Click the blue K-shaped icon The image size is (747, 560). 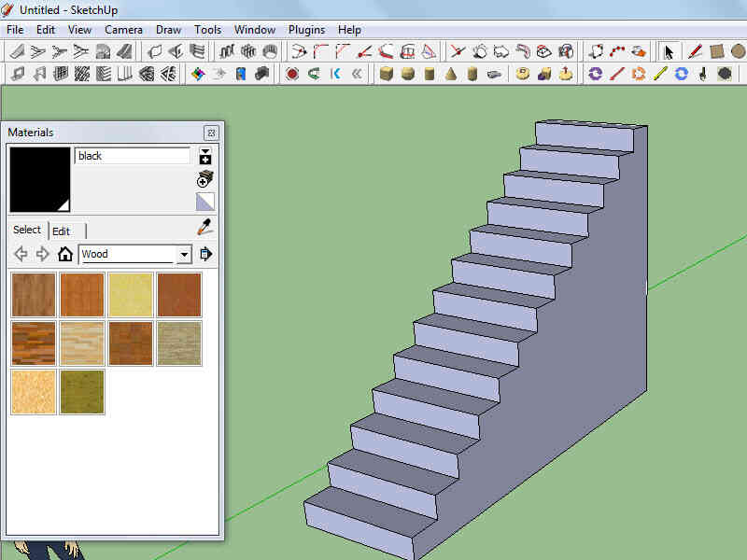coord(336,74)
